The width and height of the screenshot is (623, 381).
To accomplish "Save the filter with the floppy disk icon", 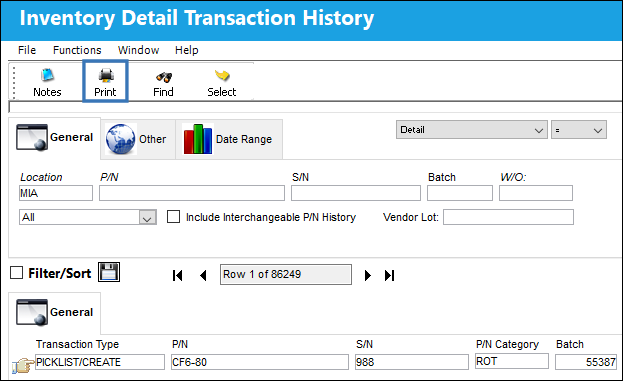I will pos(109,273).
